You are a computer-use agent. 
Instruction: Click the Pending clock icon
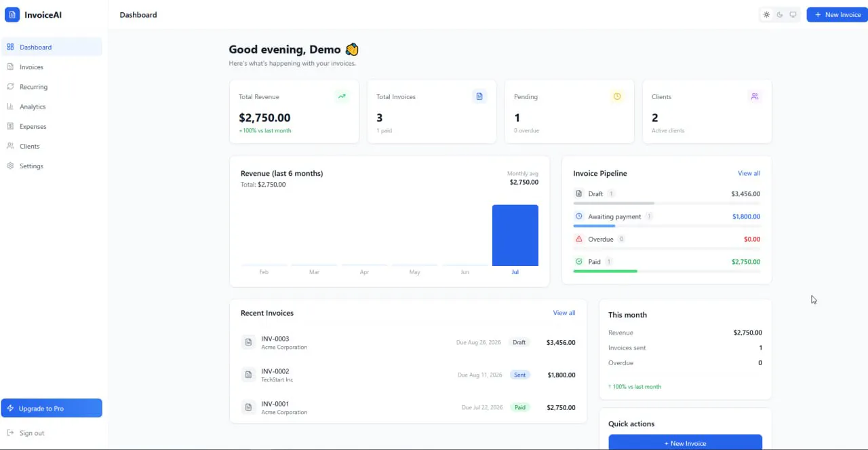617,96
